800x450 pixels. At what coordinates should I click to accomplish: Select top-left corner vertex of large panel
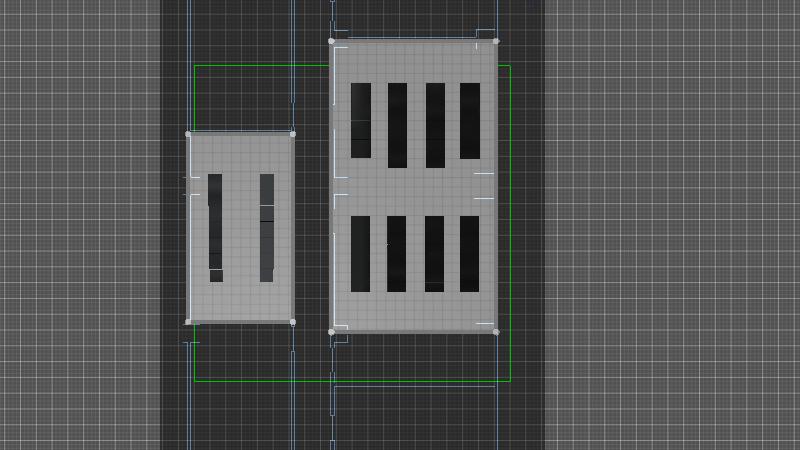click(331, 41)
